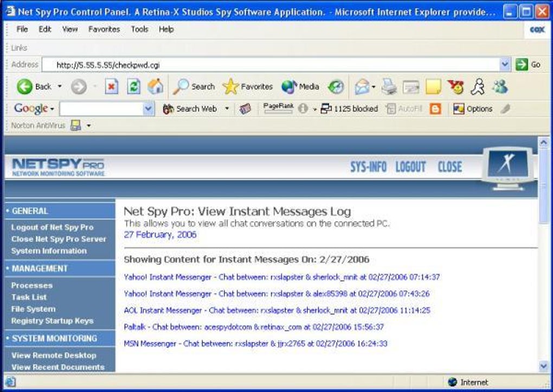This screenshot has height=392, width=553.
Task: Open View Remote Desktop link
Action: pos(54,355)
